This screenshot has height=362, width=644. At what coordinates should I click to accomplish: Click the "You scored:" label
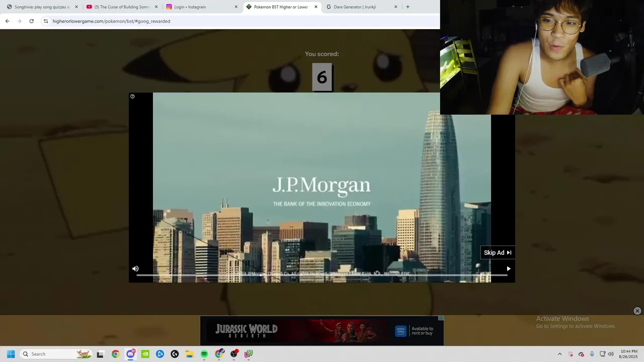click(322, 54)
